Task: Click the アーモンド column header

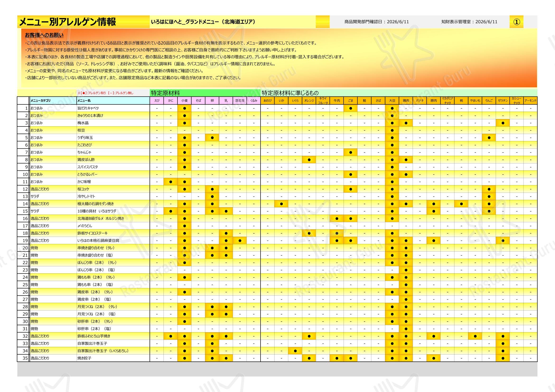Action: (x=531, y=101)
